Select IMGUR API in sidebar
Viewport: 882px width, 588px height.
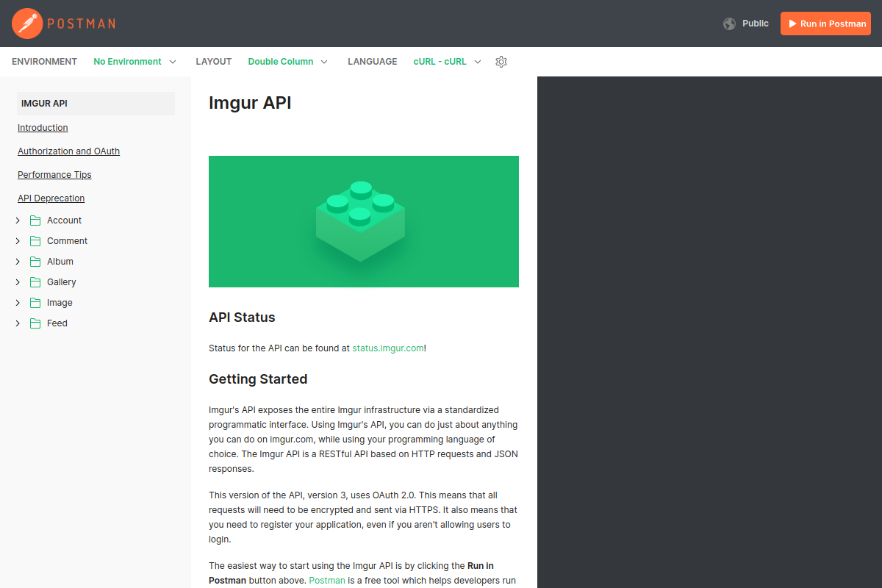(x=96, y=104)
